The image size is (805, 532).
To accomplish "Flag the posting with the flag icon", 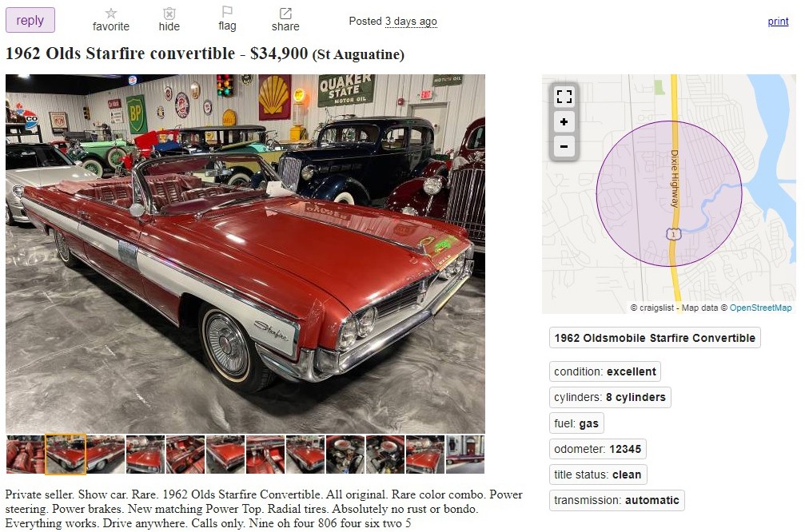I will point(227,19).
